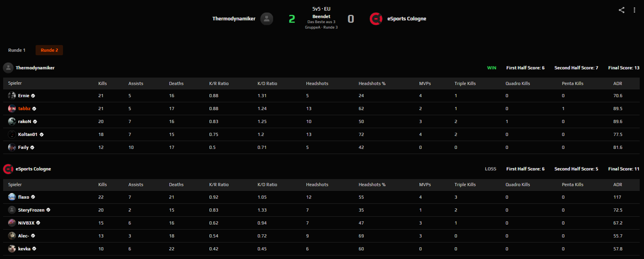
Task: Click Koltan01's player avatar
Action: click(x=12, y=134)
